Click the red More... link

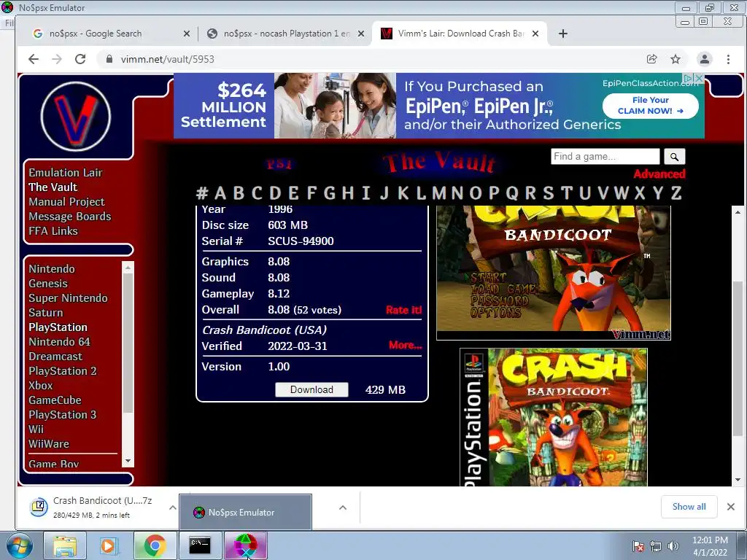click(405, 345)
